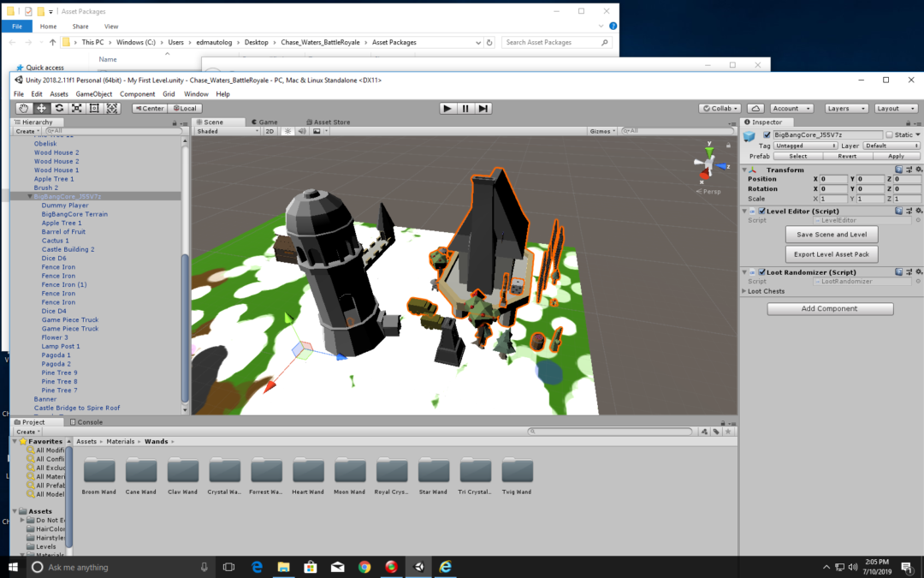This screenshot has height=578, width=924.
Task: Open Loot Randomizer help icon
Action: click(x=898, y=272)
